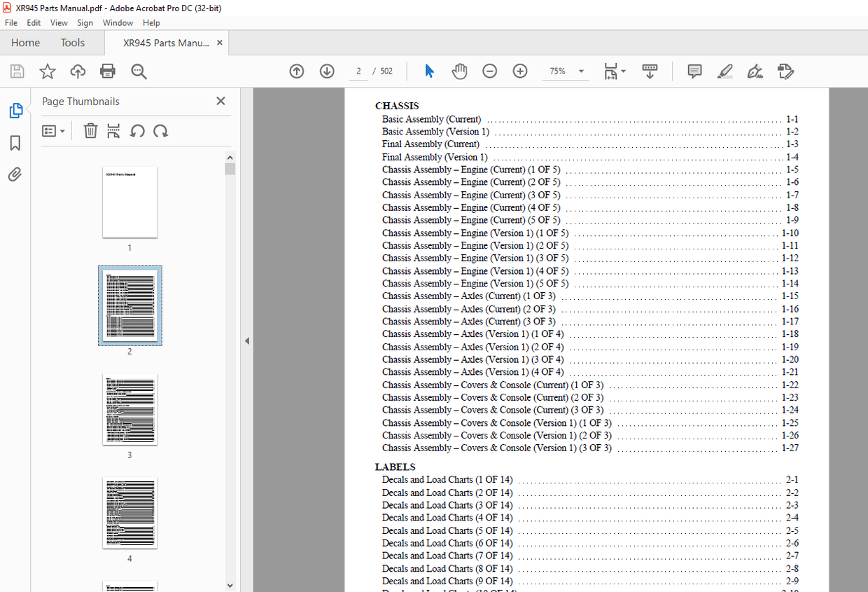868x592 pixels.
Task: Select page 3 thumbnail
Action: click(129, 409)
